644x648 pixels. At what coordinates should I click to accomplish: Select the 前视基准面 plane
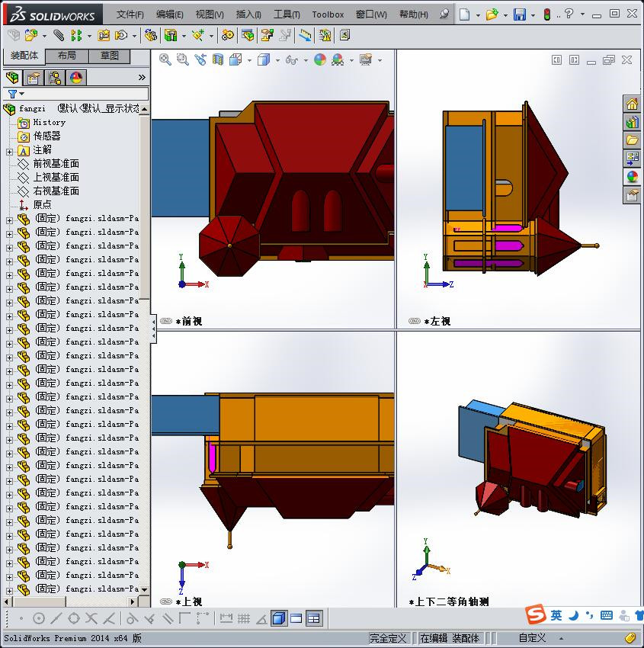click(56, 164)
